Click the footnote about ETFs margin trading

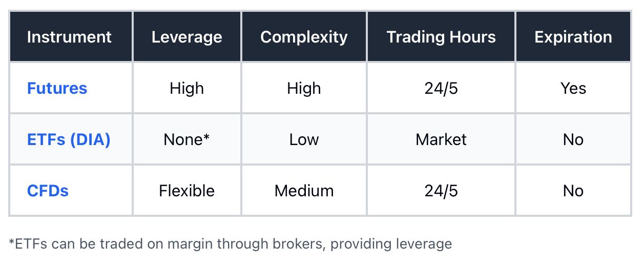tap(231, 244)
